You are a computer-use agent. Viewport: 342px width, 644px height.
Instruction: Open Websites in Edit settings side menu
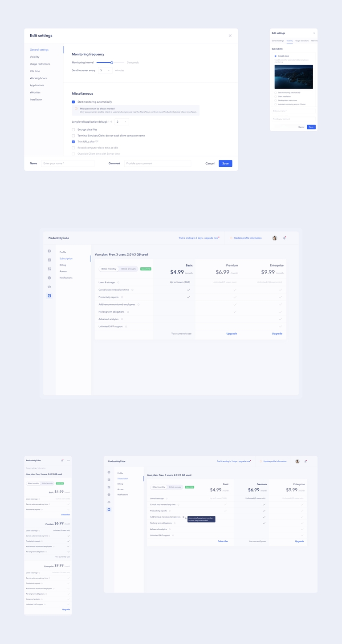click(35, 93)
